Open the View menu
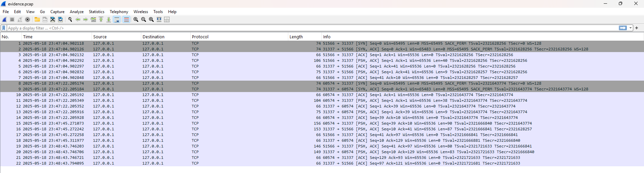 pyautogui.click(x=30, y=11)
